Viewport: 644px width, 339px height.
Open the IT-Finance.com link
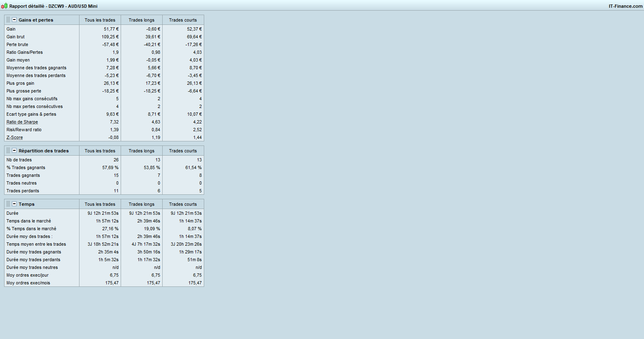pos(625,6)
